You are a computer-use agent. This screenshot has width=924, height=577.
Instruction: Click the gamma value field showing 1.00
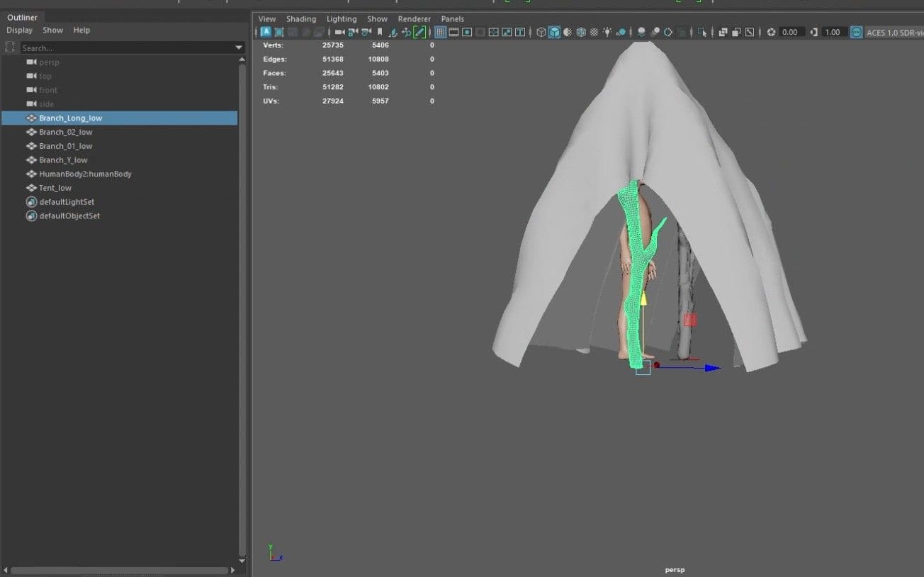coord(833,33)
